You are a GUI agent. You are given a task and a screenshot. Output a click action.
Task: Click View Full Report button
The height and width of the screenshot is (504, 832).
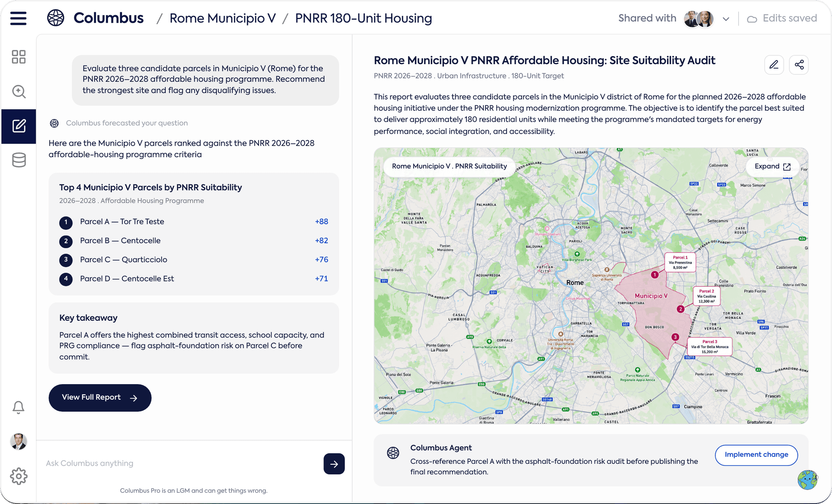pos(100,398)
